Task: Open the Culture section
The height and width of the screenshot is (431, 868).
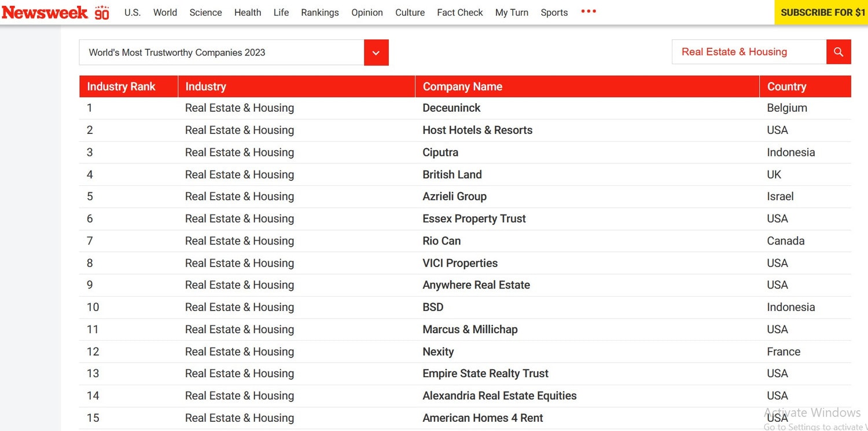Action: 410,12
